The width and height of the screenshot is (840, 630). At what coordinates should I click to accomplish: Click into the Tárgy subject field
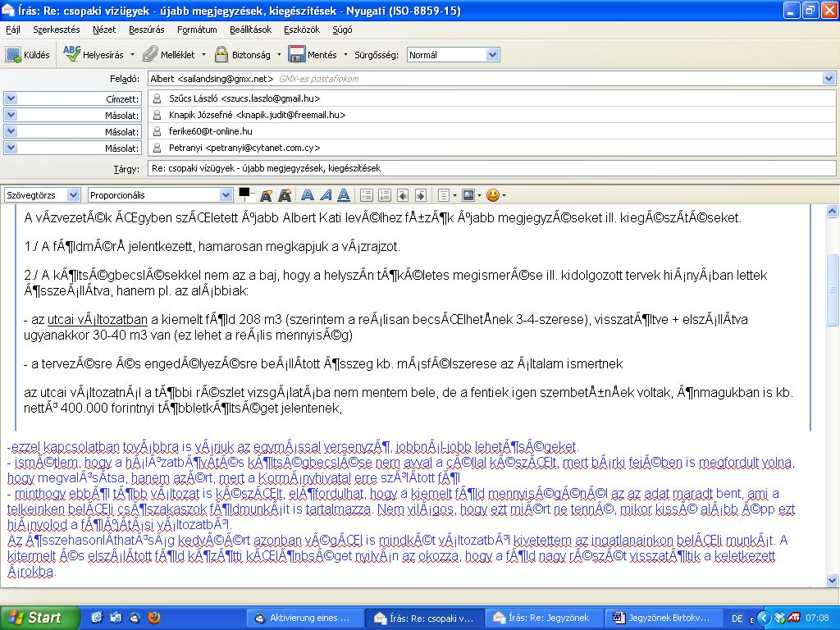pos(491,168)
